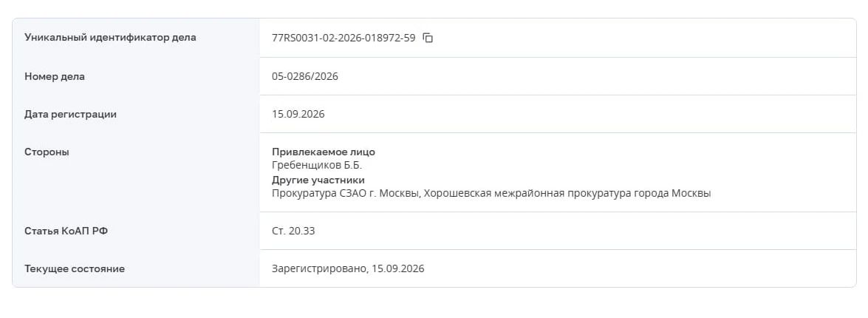Click the Стороны row label
The image size is (868, 318).
click(x=47, y=152)
